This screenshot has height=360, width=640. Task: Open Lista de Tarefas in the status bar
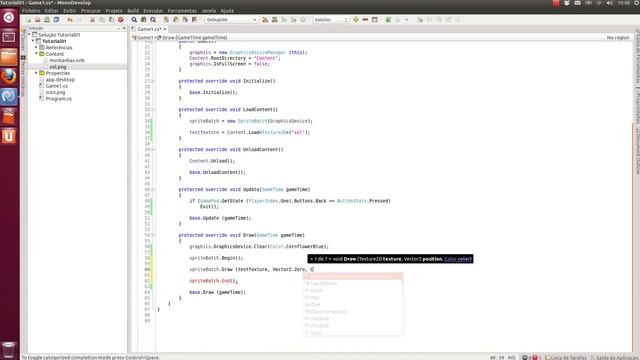click(566, 357)
